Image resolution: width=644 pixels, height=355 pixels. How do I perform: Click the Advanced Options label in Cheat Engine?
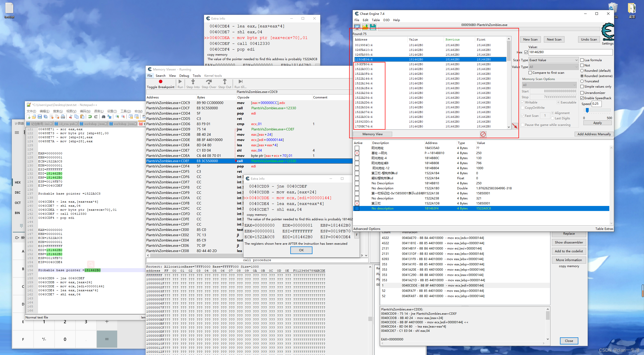pyautogui.click(x=367, y=229)
